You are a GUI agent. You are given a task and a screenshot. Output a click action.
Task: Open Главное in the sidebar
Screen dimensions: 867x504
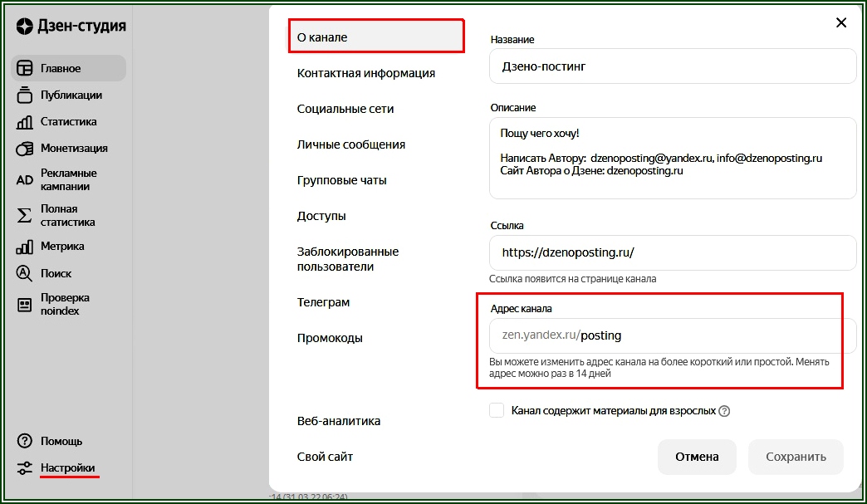(69, 68)
